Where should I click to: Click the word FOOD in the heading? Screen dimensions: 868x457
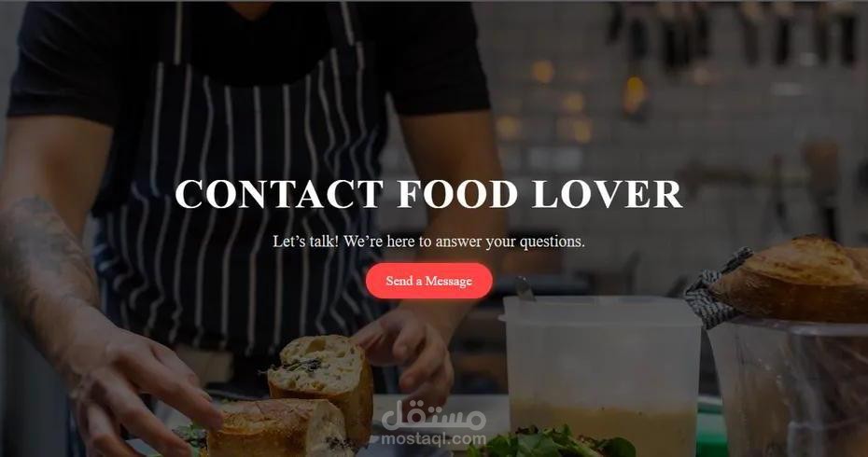(457, 195)
